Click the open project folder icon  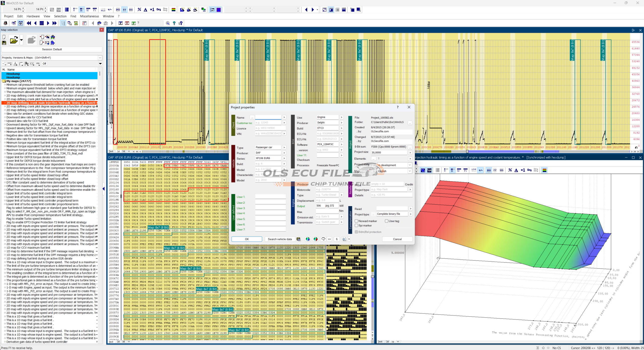(x=14, y=40)
